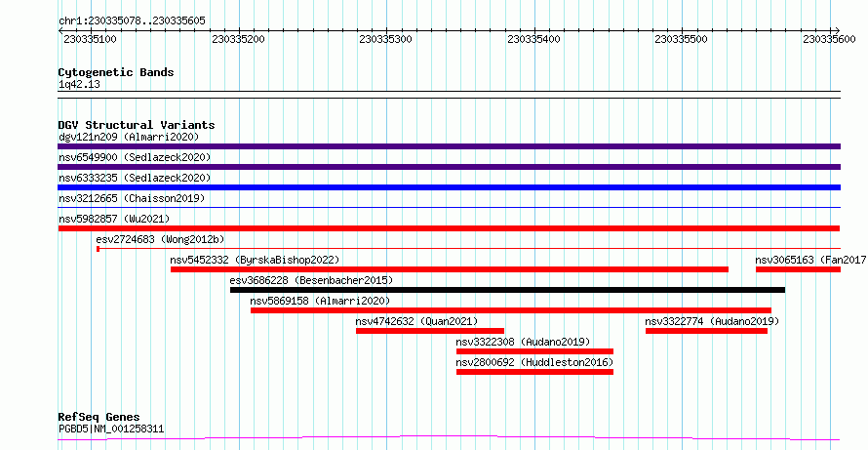Select the nsv6333235 blue variant bar

[449, 187]
